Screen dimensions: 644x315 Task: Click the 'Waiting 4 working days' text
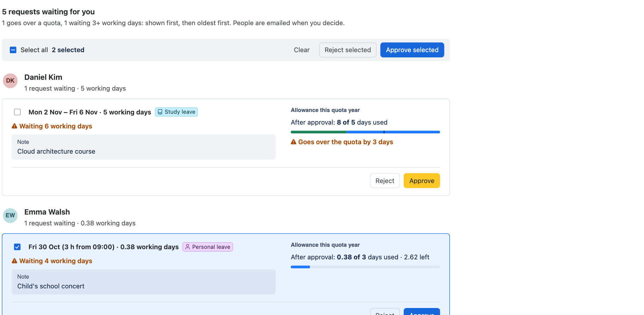(56, 261)
